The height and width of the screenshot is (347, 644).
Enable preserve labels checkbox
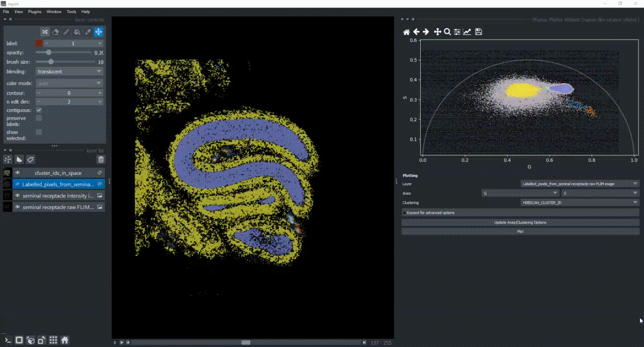pos(39,118)
